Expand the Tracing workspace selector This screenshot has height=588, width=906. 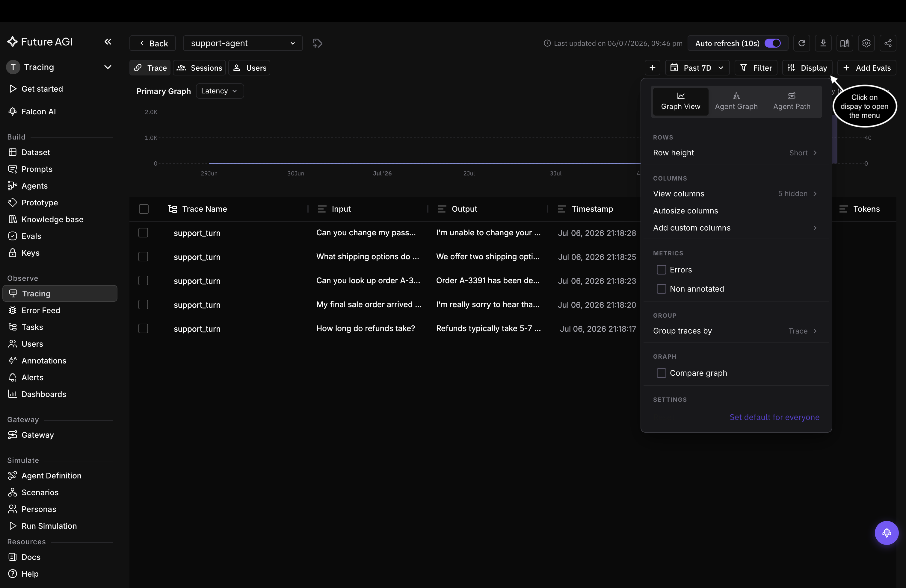click(59, 67)
